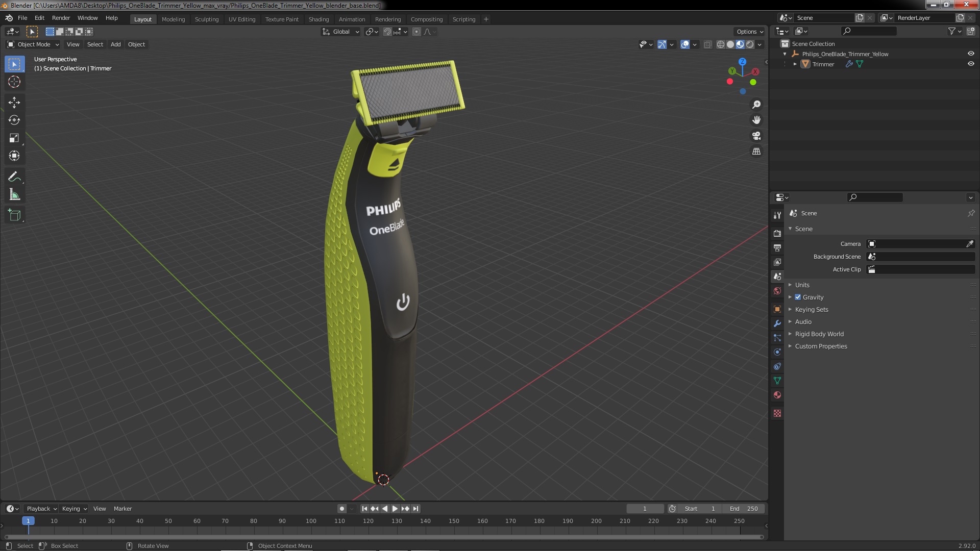Open the Modifier properties wrench tab
This screenshot has width=980, height=551.
[777, 323]
